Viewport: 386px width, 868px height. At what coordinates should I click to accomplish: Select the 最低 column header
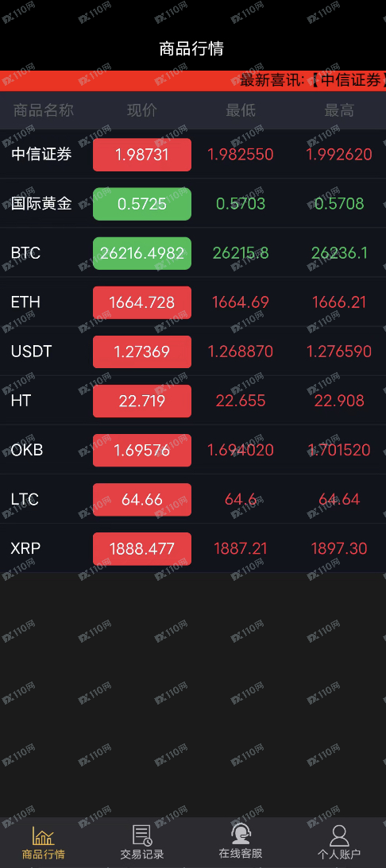(241, 110)
